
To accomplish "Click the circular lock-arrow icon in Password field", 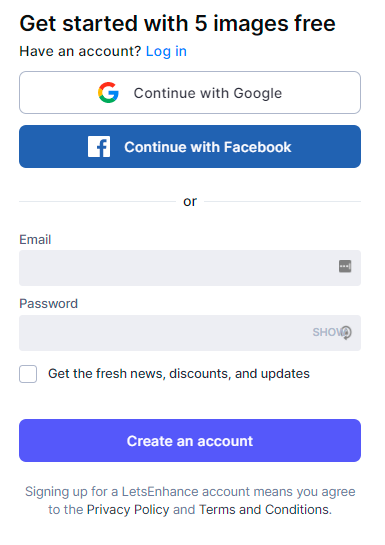I will (x=346, y=332).
